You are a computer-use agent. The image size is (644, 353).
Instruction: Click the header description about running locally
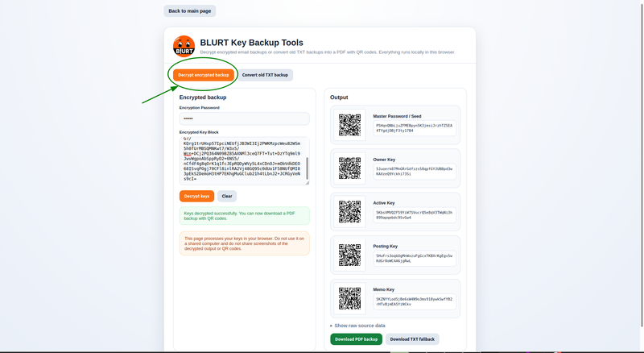pyautogui.click(x=328, y=52)
